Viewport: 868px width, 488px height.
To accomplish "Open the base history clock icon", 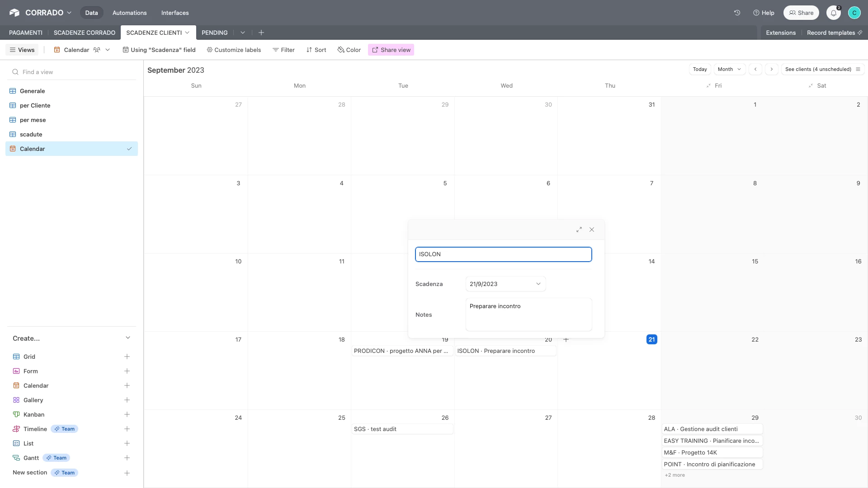I will coord(737,13).
